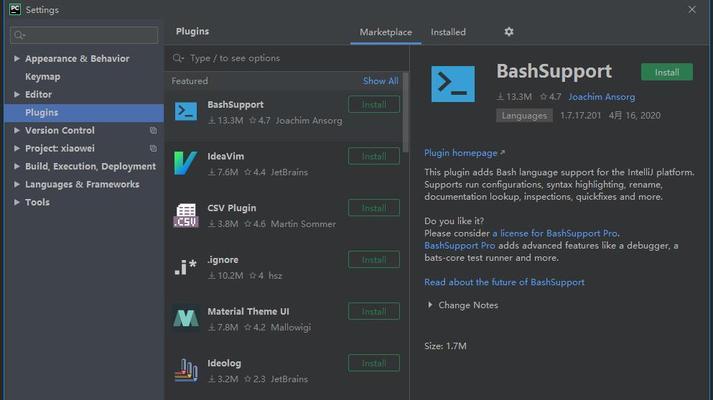
Task: Click version 1.7.17.201 text
Action: coord(581,115)
